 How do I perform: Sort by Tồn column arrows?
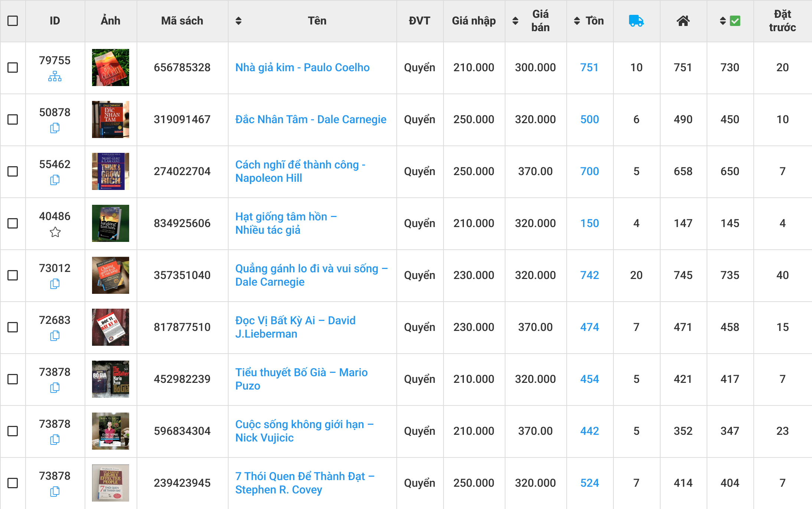577,21
